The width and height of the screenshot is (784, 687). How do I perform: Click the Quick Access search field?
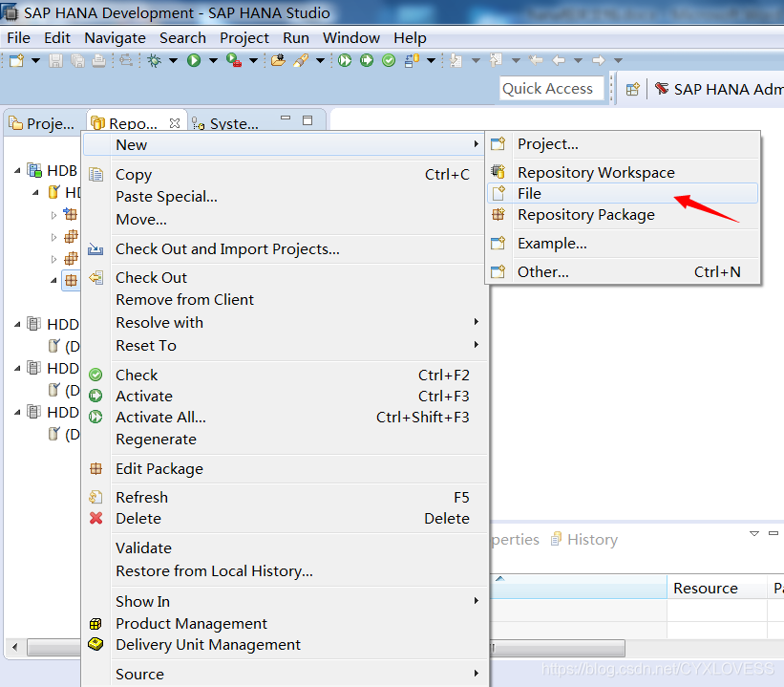(x=552, y=89)
